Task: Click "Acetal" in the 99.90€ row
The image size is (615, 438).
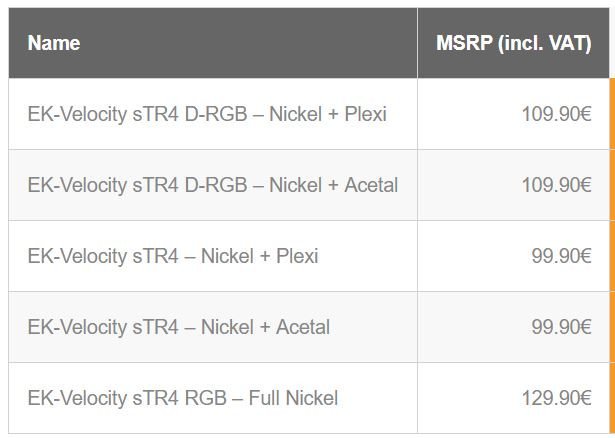Action: pos(300,327)
